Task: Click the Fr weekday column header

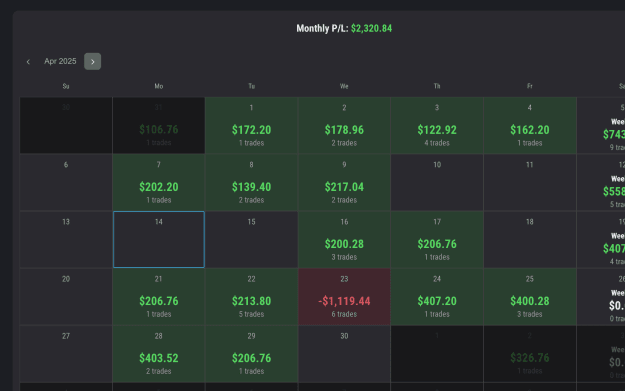Action: pyautogui.click(x=530, y=86)
